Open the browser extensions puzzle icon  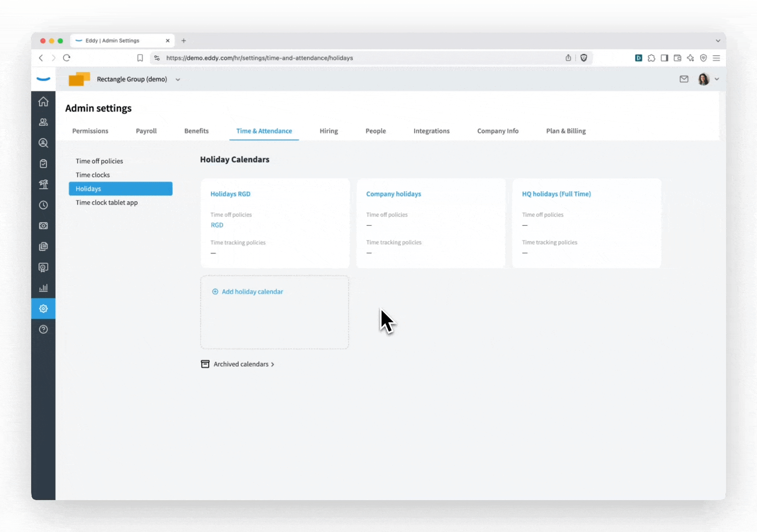[652, 58]
